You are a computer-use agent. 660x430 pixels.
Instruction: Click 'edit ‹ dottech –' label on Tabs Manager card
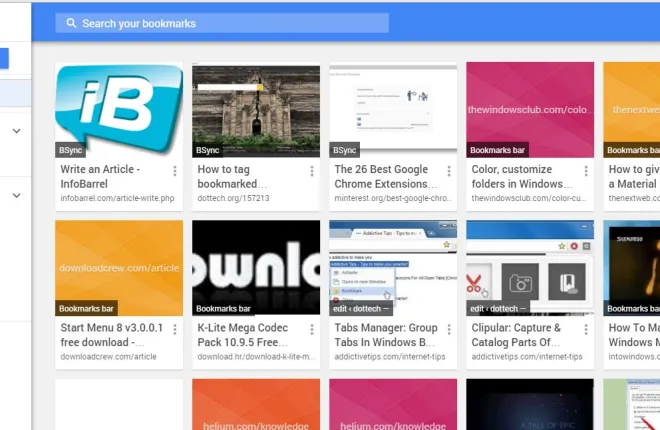(x=360, y=308)
